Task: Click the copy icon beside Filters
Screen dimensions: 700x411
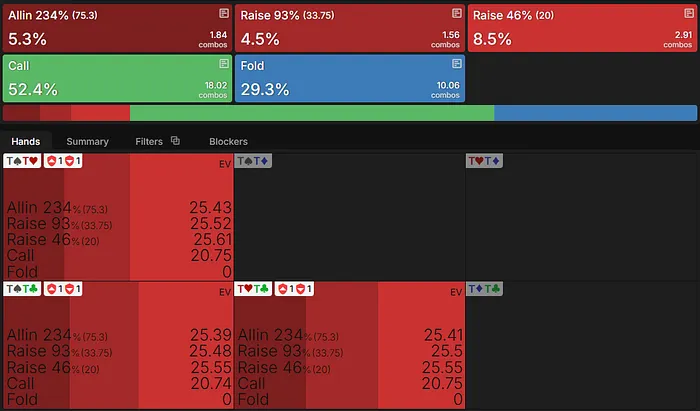Action: point(175,141)
